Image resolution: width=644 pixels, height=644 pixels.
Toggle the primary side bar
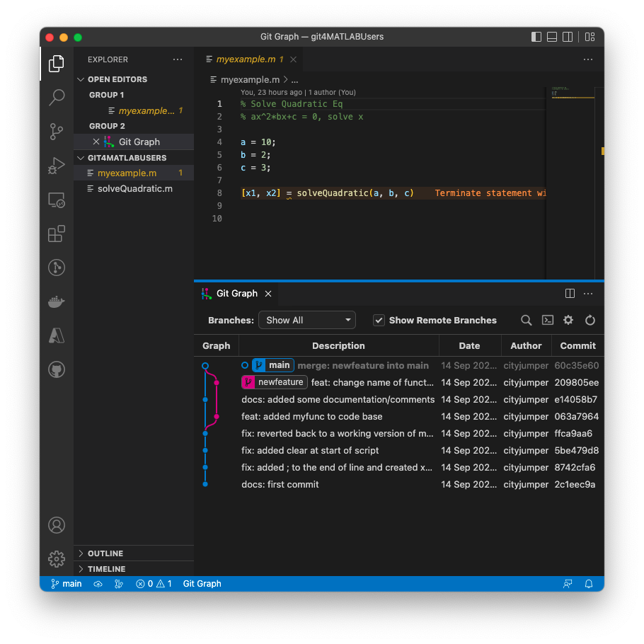click(x=536, y=37)
